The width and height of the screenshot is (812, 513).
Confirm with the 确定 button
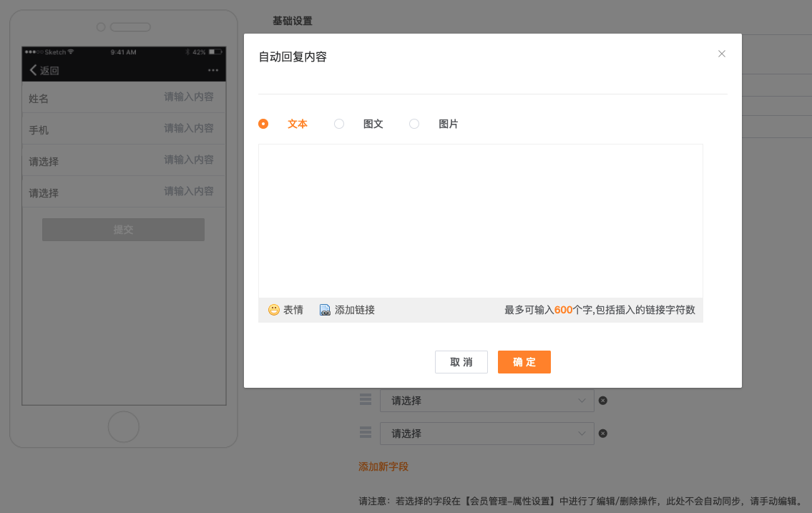[524, 362]
